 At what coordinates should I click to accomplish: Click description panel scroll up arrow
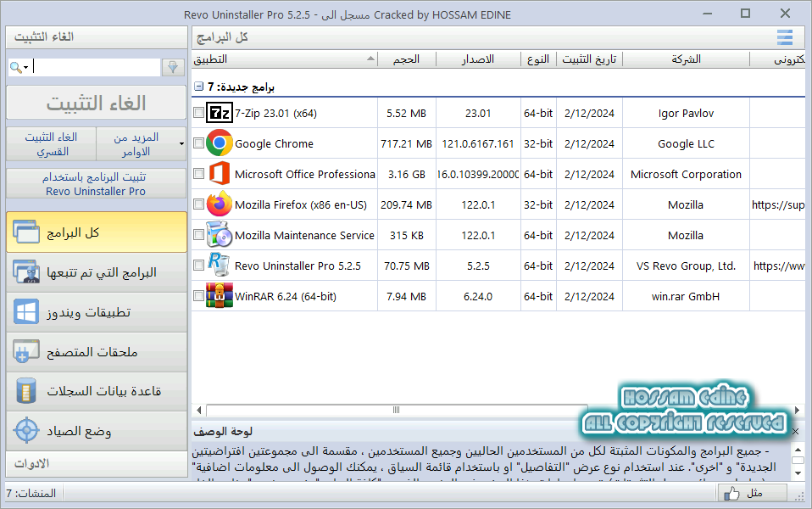point(798,450)
